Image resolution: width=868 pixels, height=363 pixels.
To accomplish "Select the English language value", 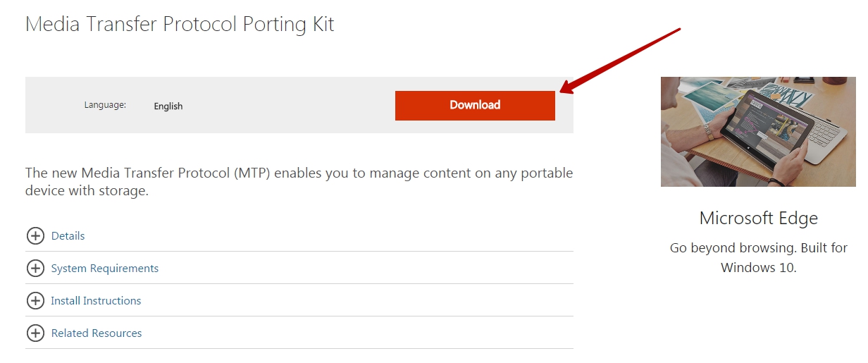I will pos(168,106).
